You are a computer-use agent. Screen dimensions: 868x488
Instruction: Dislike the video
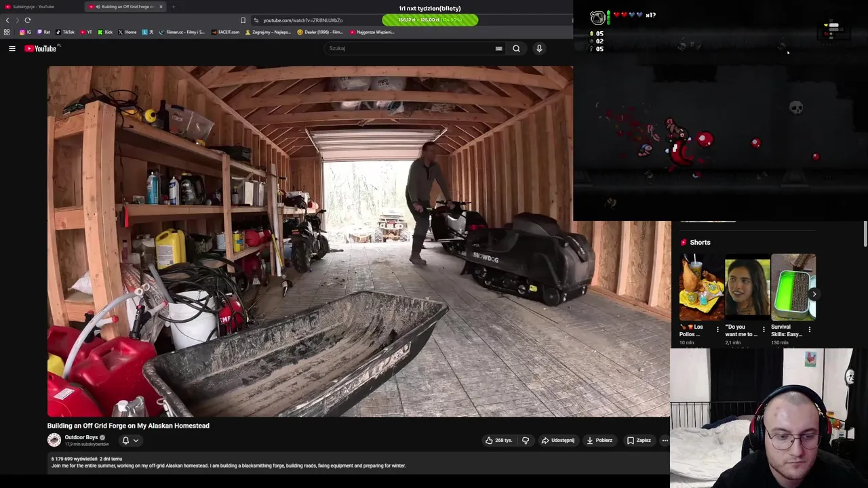(526, 441)
